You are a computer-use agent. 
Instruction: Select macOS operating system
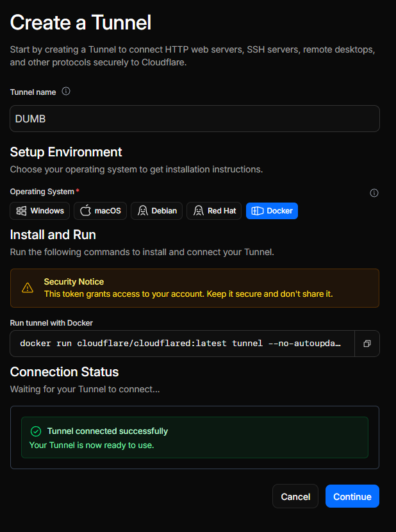(100, 211)
